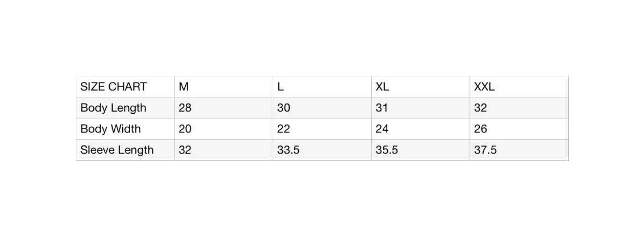This screenshot has height=228, width=644.
Task: Pick Body Length value 31 for XL
Action: coord(382,108)
